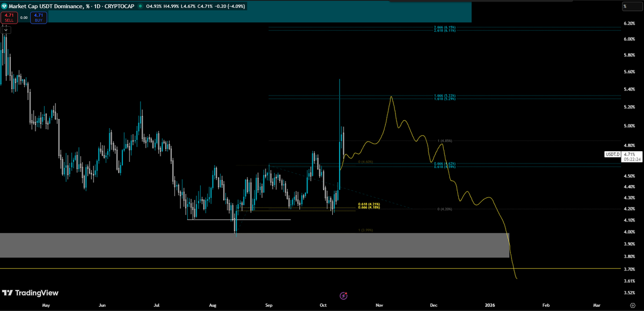Click the BUY 4.71 button
This screenshot has width=644, height=311.
(39, 18)
